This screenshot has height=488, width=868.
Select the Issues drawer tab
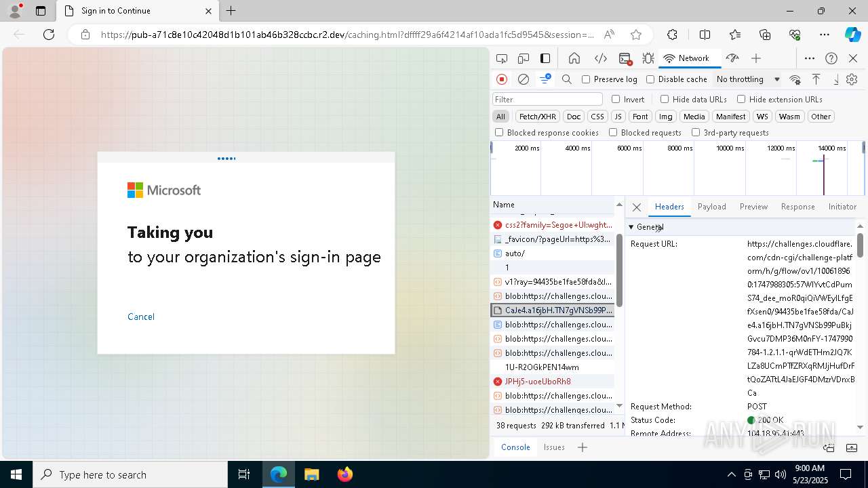click(554, 447)
